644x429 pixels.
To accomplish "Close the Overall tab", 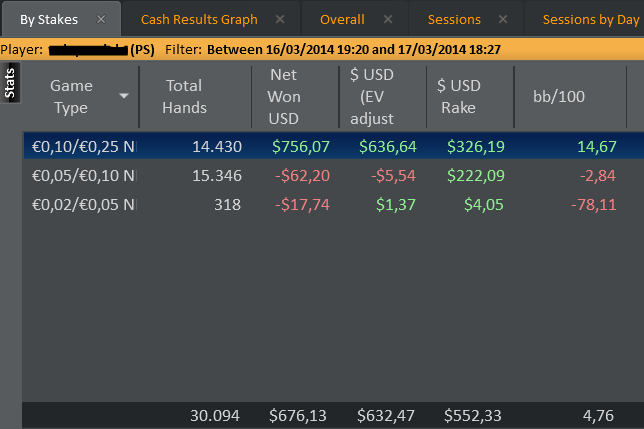I will tap(387, 19).
